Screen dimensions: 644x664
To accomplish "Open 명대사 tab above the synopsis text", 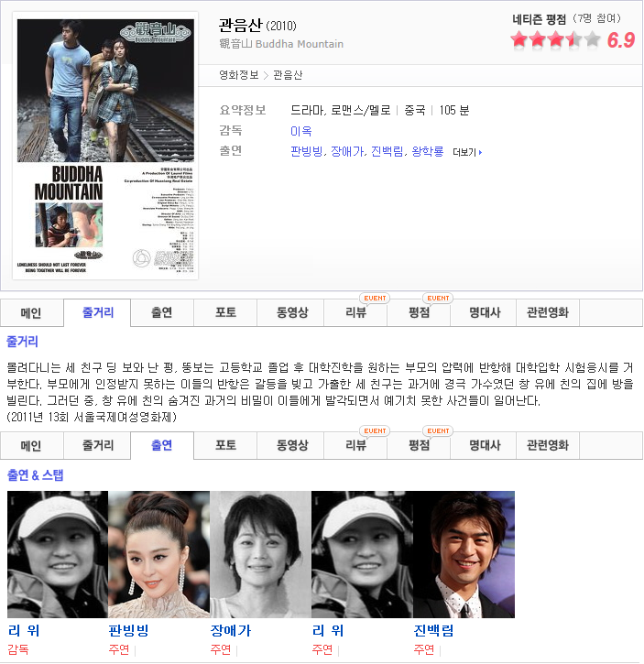I will (483, 312).
